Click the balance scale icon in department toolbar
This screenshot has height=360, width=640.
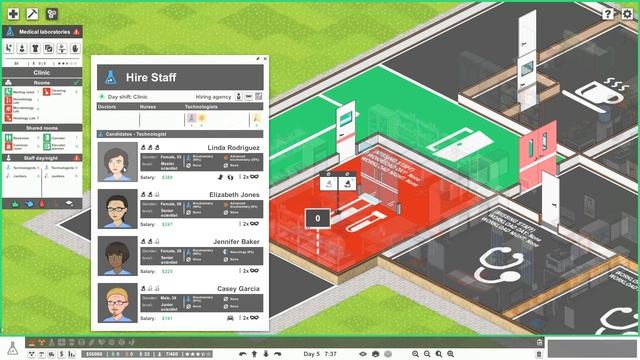62,49
